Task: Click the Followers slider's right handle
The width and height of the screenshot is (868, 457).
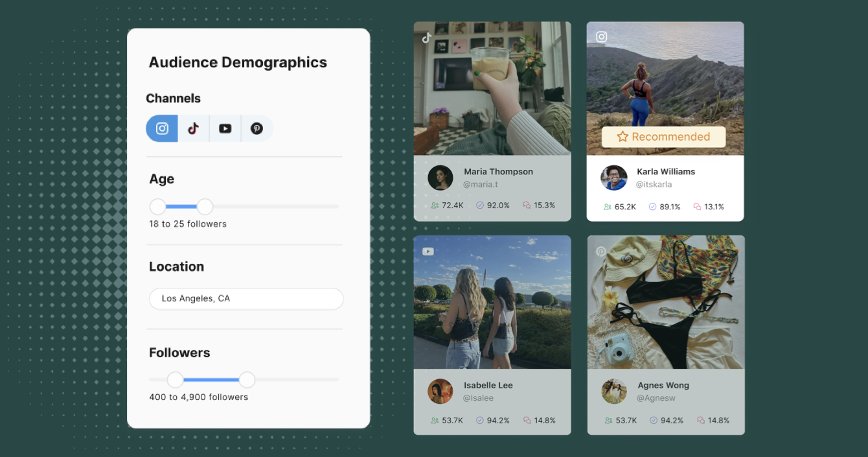Action: (247, 380)
